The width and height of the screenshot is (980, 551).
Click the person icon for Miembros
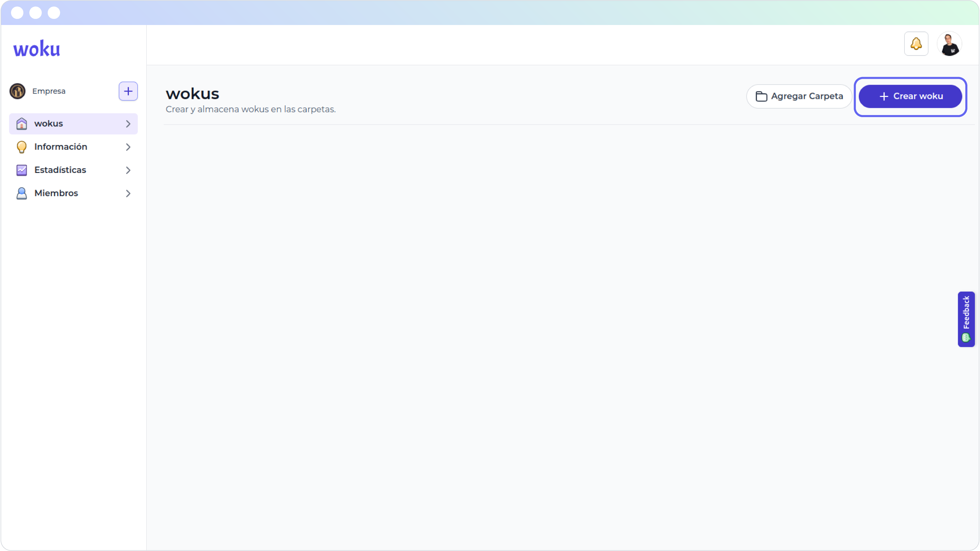point(21,193)
